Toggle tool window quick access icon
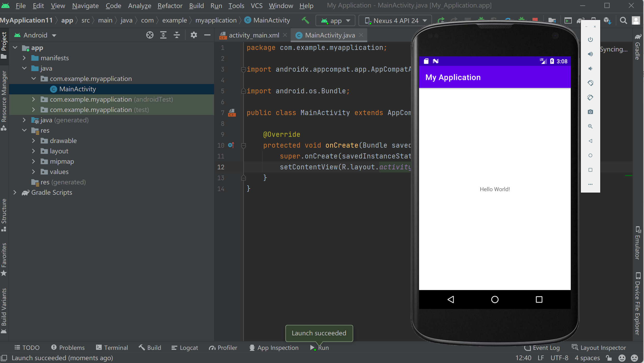This screenshot has width=644, height=363. coord(4,358)
